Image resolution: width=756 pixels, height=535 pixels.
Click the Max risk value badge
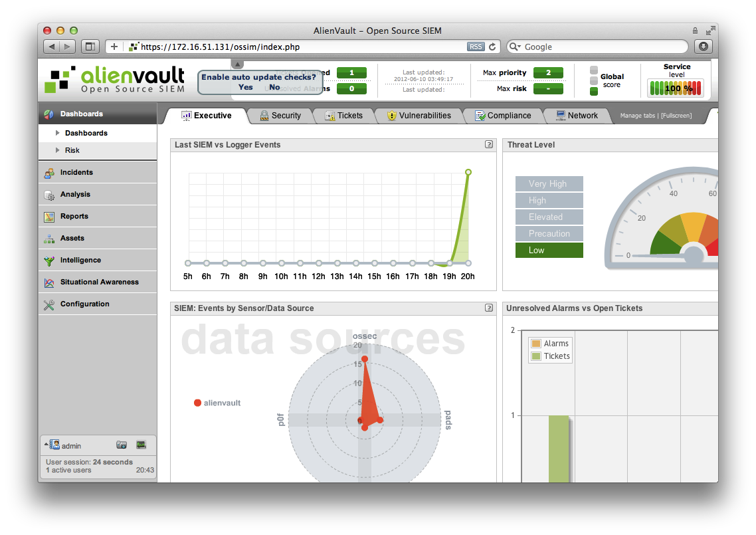(x=548, y=89)
